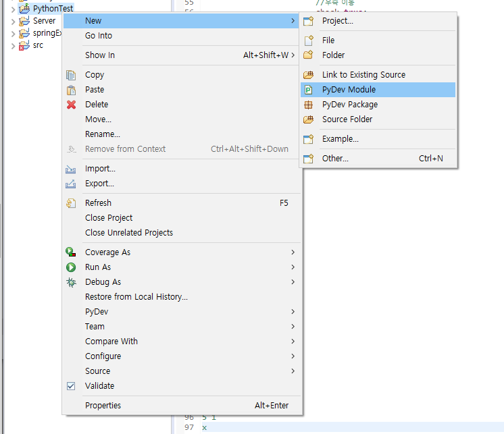Open the Debug As submenu arrow
The height and width of the screenshot is (434, 504).
tap(293, 282)
